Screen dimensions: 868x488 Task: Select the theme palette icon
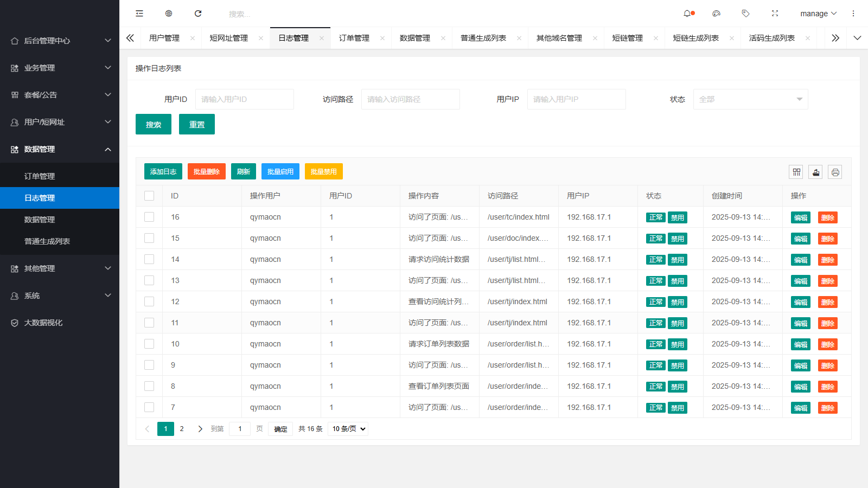[717, 13]
